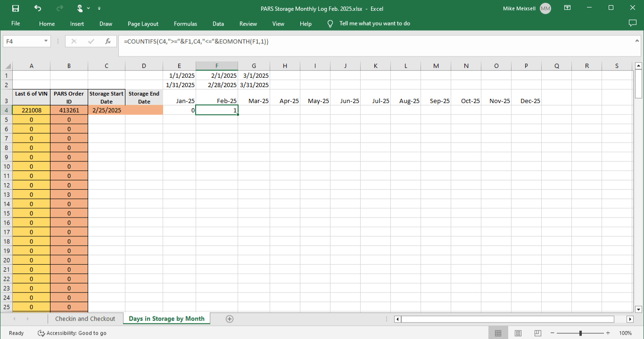
Task: Click the Tell me lightbulb icon
Action: pyautogui.click(x=330, y=24)
